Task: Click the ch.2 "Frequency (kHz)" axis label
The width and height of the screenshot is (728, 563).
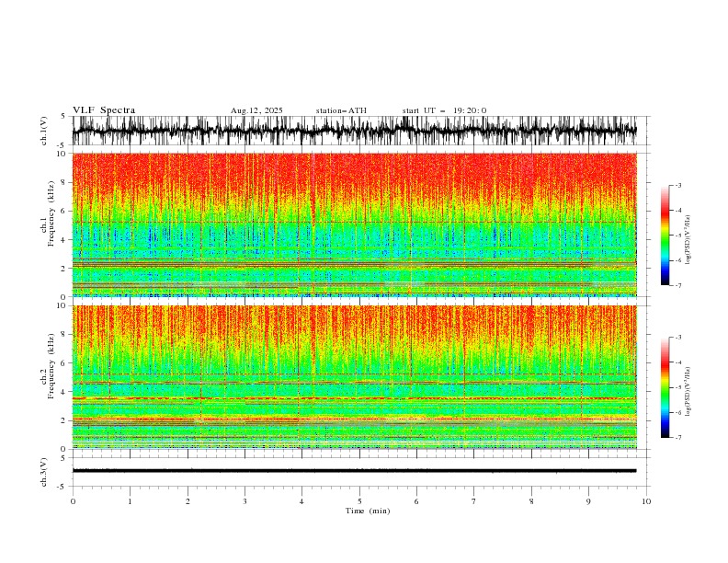Action: pos(51,366)
